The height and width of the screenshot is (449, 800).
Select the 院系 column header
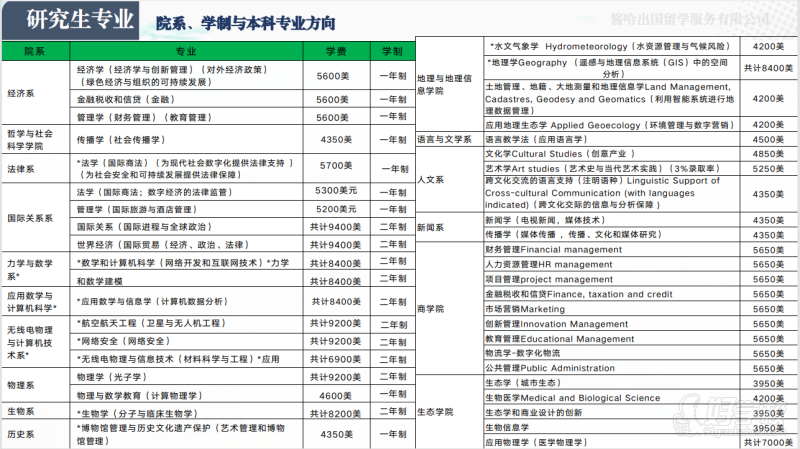[35, 50]
